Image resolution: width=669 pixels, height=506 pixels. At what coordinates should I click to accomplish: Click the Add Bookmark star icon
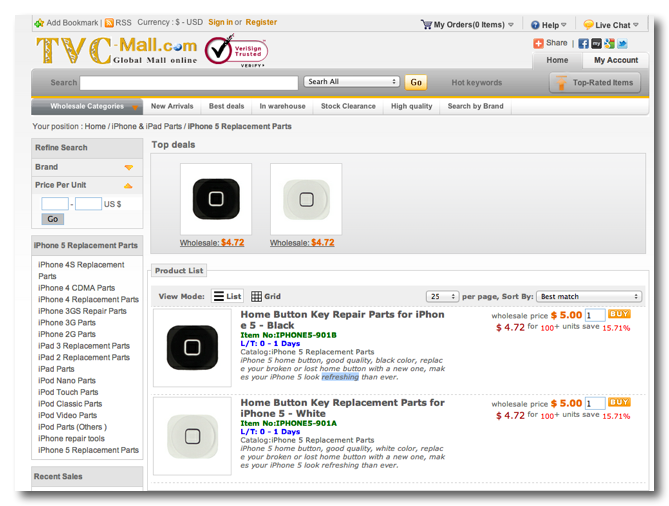click(x=39, y=23)
